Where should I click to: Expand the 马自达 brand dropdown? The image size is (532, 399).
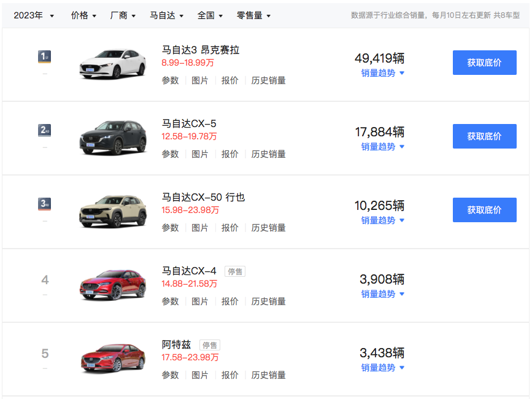166,15
